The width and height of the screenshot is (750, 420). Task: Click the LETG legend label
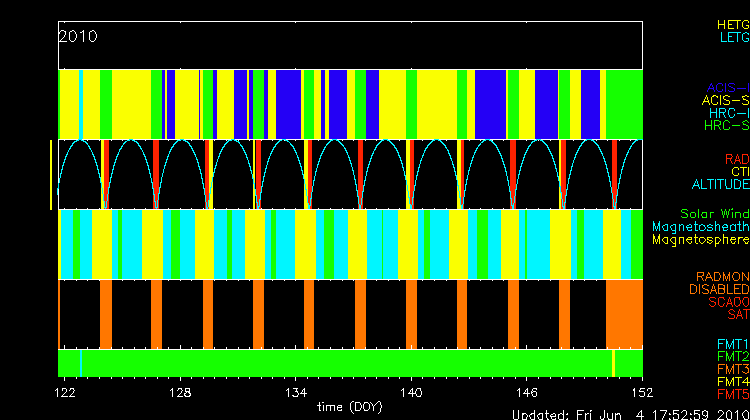[x=733, y=37]
